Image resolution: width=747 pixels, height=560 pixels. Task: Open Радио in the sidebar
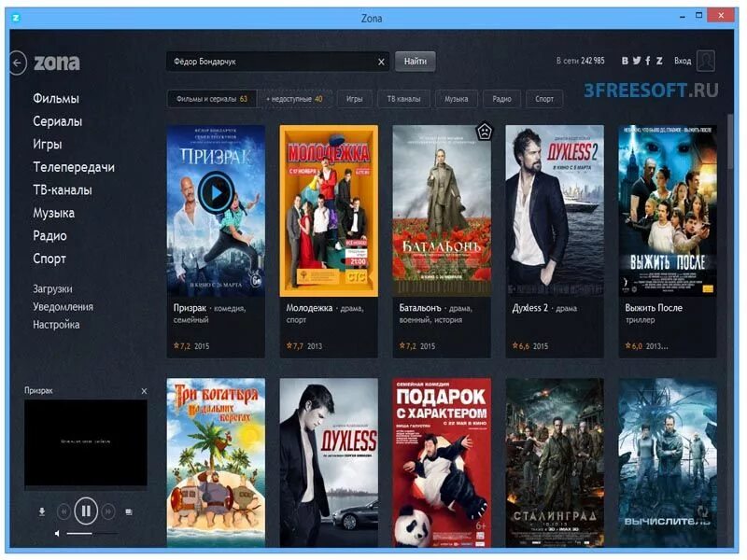(49, 236)
